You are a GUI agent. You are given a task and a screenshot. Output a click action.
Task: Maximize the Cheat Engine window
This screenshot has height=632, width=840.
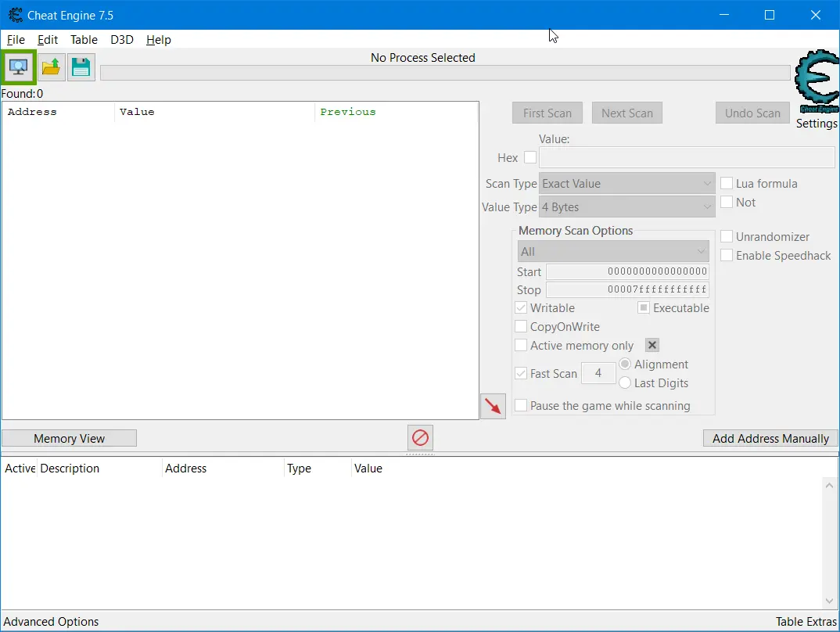770,15
